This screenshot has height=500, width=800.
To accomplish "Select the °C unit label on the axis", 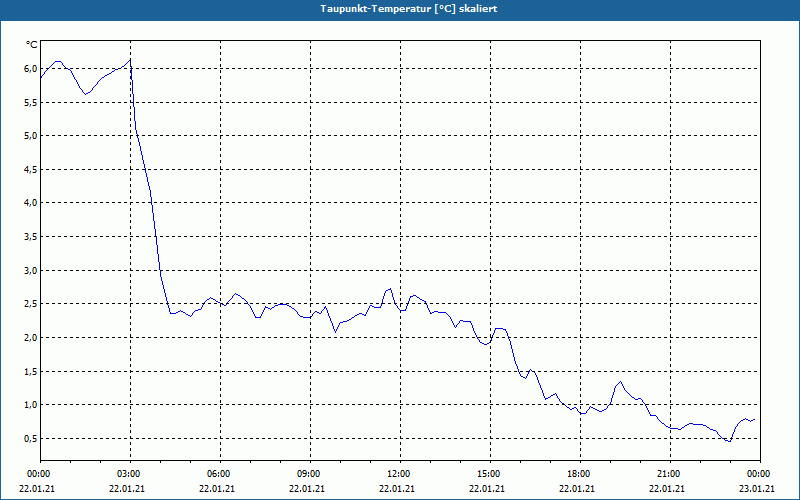I will pos(32,45).
